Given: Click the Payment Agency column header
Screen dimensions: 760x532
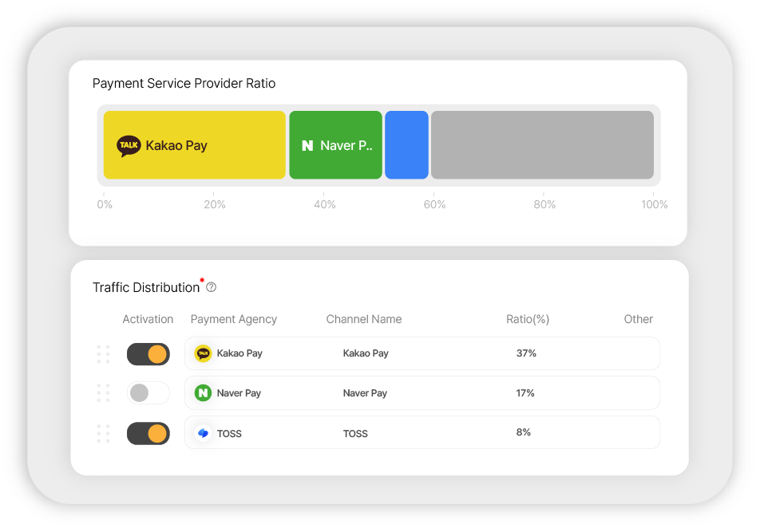Looking at the screenshot, I should tap(234, 320).
